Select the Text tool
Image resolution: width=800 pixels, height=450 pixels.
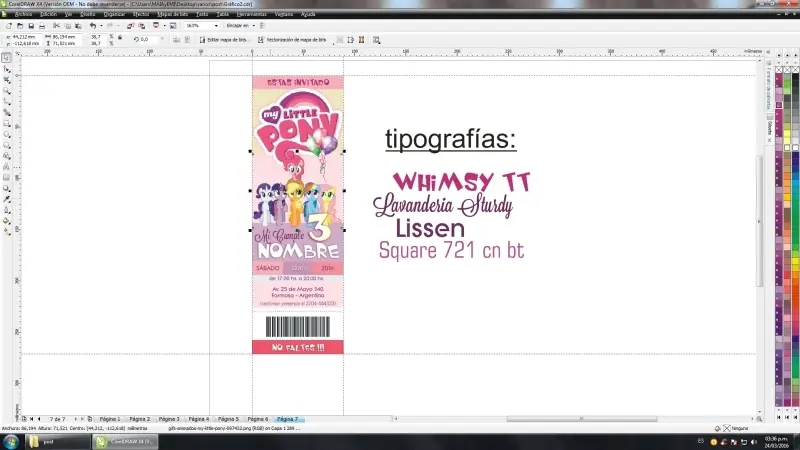[7, 167]
